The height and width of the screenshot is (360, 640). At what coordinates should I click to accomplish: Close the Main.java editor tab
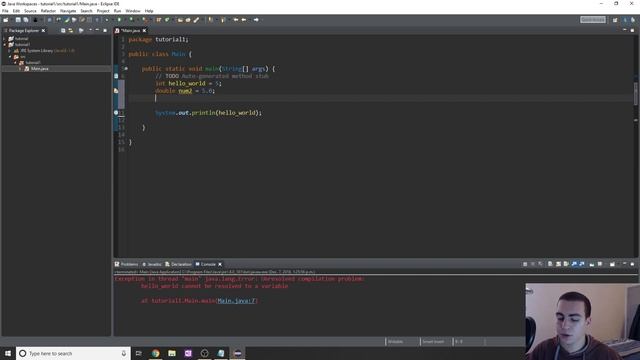click(144, 31)
